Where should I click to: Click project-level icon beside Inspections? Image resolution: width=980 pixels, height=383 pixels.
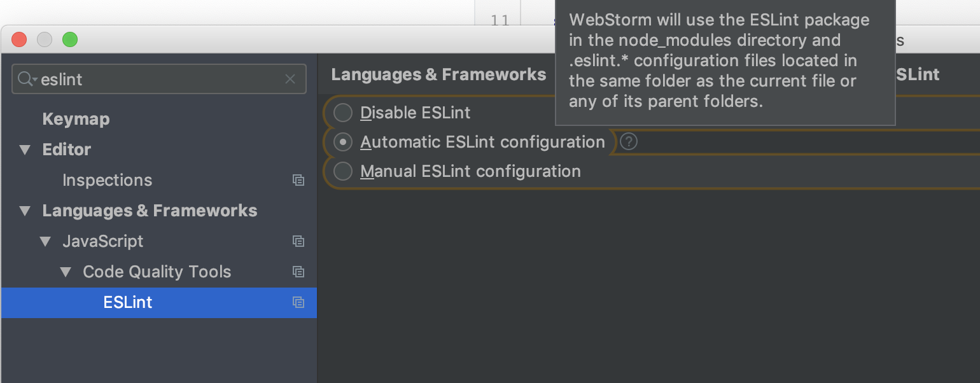tap(298, 180)
